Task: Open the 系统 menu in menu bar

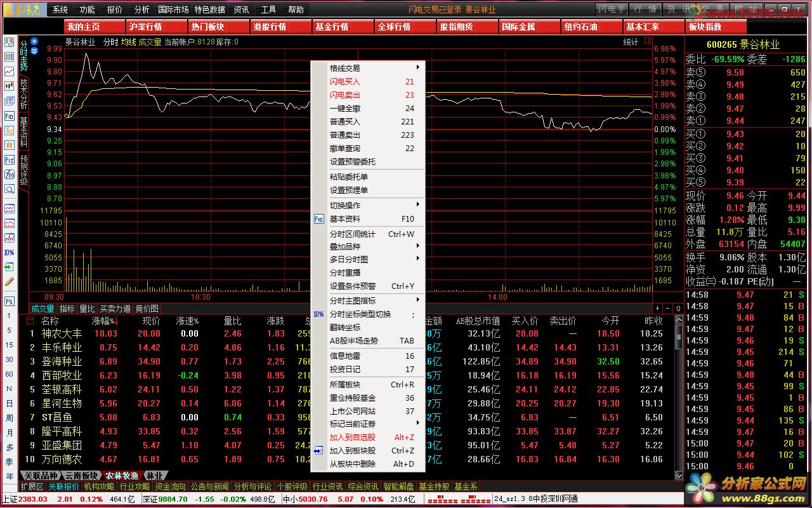Action: tap(60, 10)
